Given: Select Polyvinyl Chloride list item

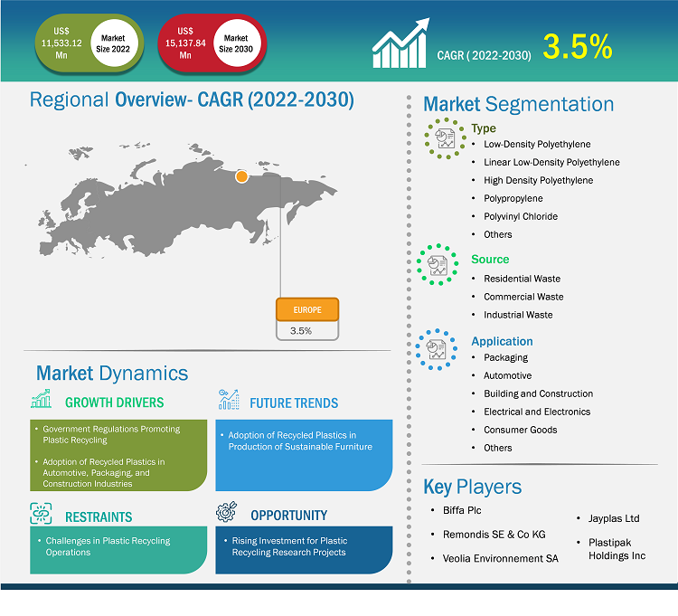Looking at the screenshot, I should pos(520,216).
